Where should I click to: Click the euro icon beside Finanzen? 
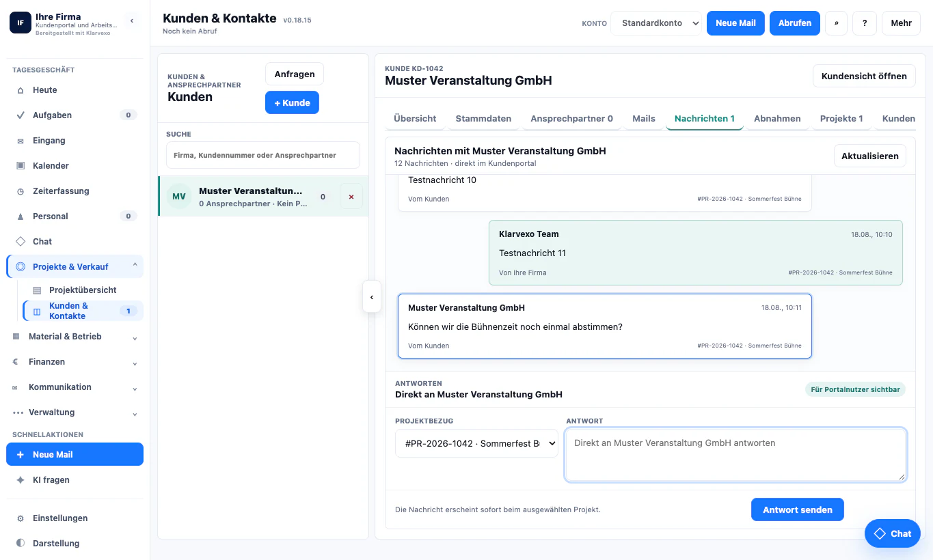16,362
